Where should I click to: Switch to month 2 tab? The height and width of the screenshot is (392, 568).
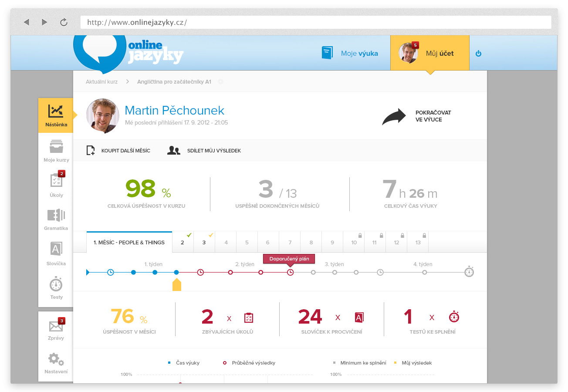point(183,242)
